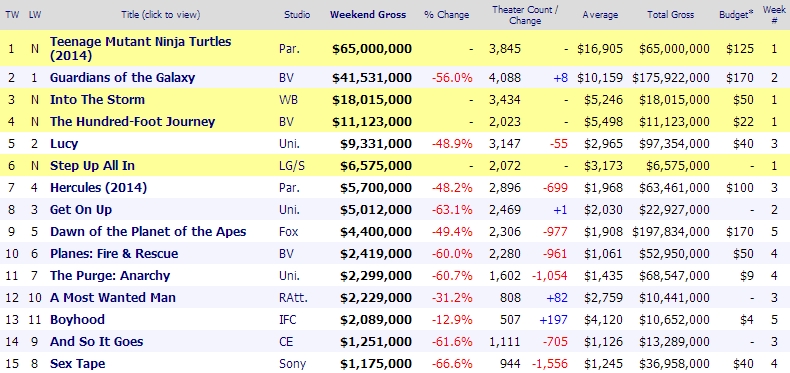Sort table by Studio column header
This screenshot has width=790, height=373.
[297, 15]
